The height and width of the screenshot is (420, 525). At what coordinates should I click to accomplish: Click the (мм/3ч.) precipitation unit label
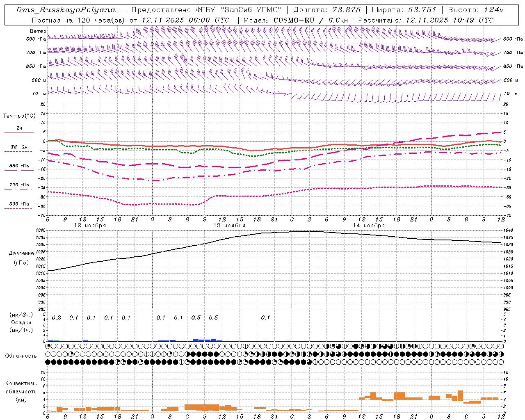(21, 315)
